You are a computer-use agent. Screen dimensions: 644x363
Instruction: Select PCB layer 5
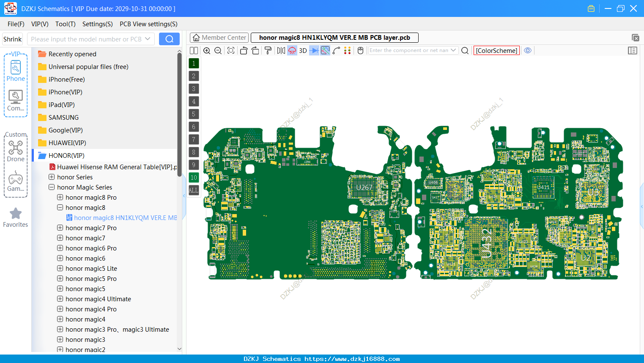(194, 114)
